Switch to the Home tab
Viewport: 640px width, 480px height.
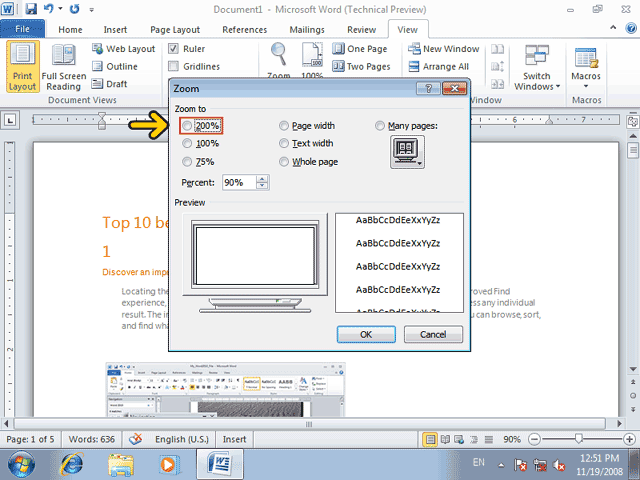(70, 29)
